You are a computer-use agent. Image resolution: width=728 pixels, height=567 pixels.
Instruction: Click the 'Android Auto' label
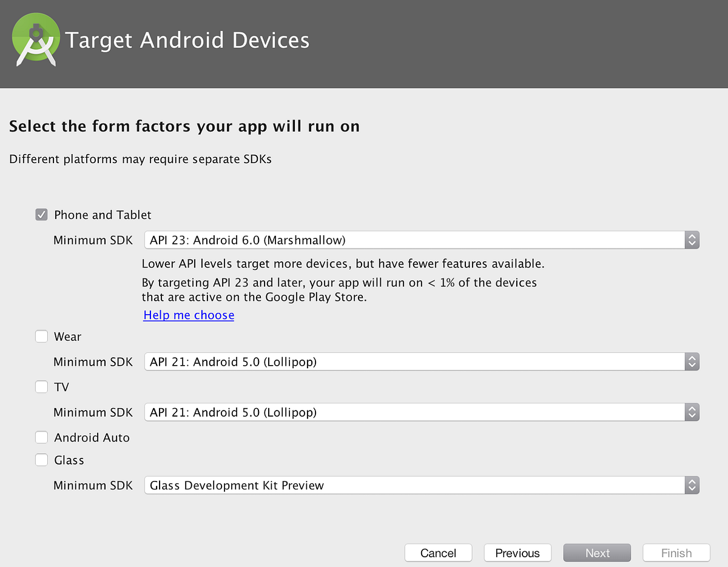coord(92,437)
